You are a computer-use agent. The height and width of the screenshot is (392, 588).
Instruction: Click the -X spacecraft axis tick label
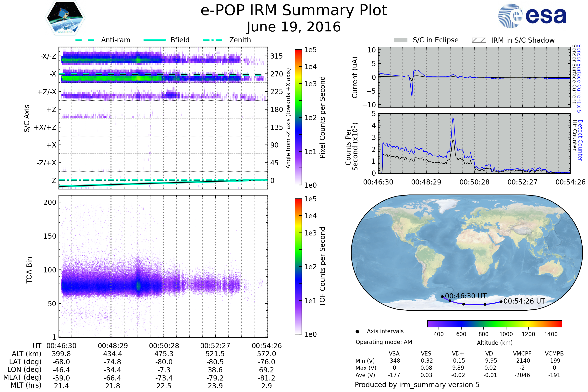coord(53,74)
